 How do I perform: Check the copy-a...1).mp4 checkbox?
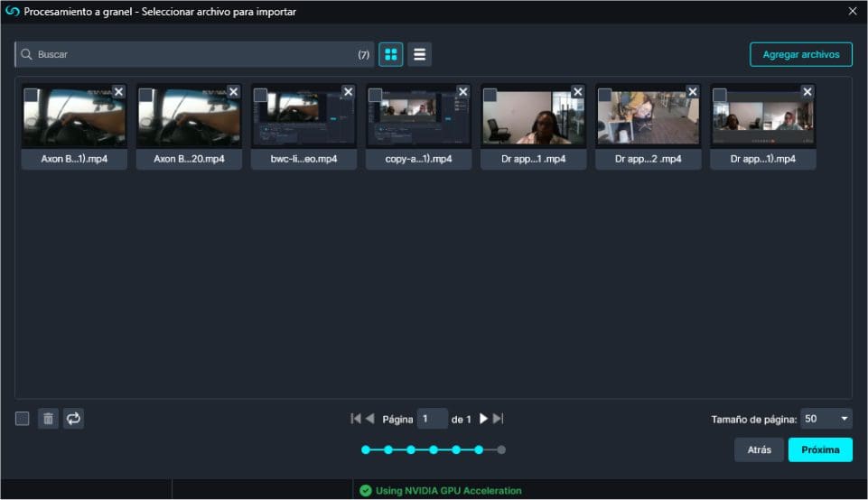(376, 95)
